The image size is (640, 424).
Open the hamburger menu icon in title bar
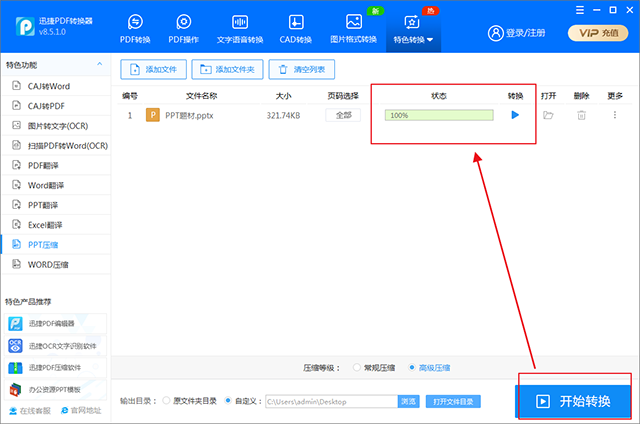pyautogui.click(x=580, y=10)
